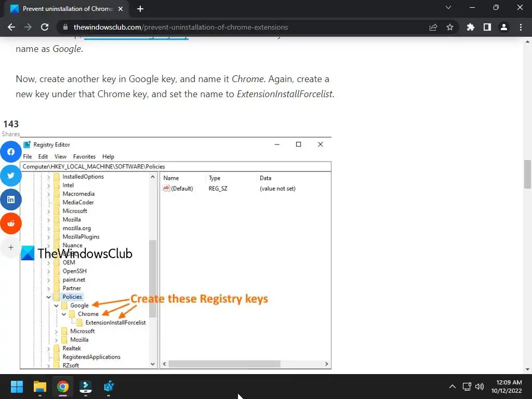The height and width of the screenshot is (399, 532).
Task: Collapse the Google key
Action: coord(56,305)
